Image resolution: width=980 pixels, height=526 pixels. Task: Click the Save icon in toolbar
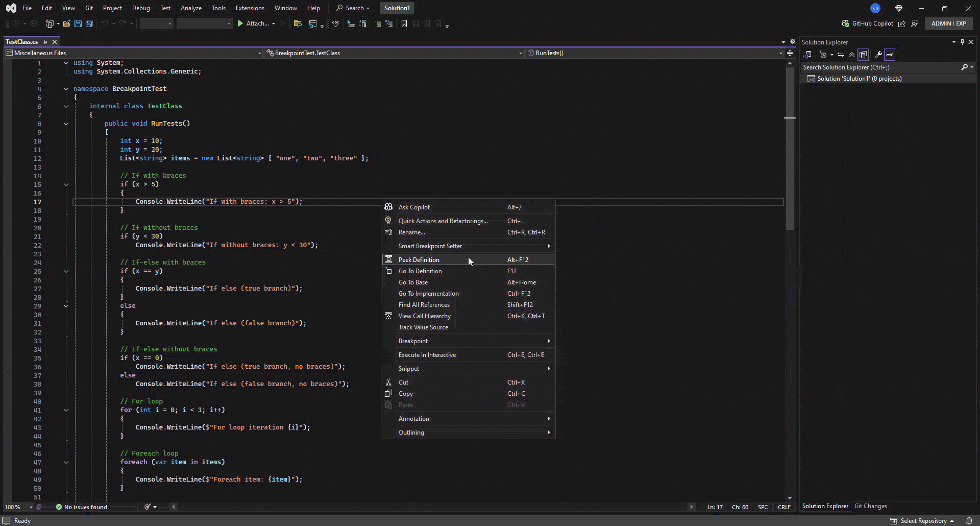[x=78, y=23]
